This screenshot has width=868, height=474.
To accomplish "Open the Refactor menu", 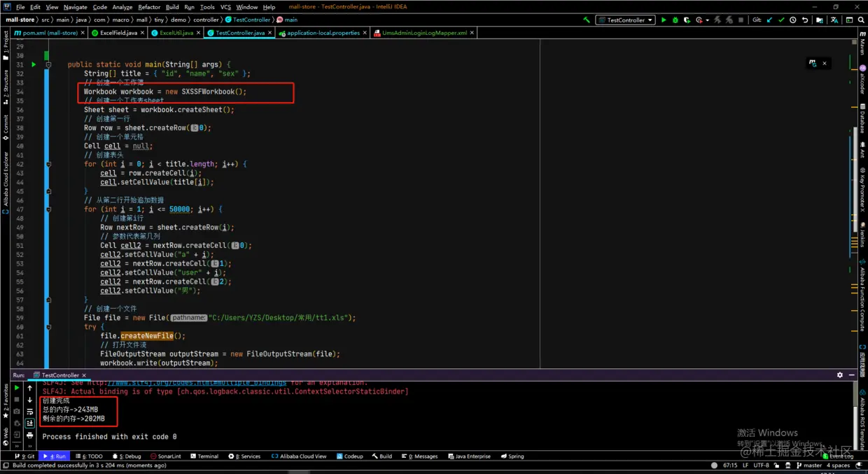I will (x=149, y=7).
